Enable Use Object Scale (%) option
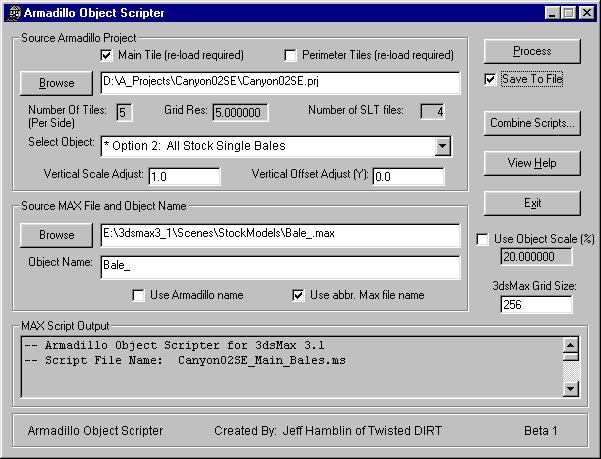 tap(484, 240)
